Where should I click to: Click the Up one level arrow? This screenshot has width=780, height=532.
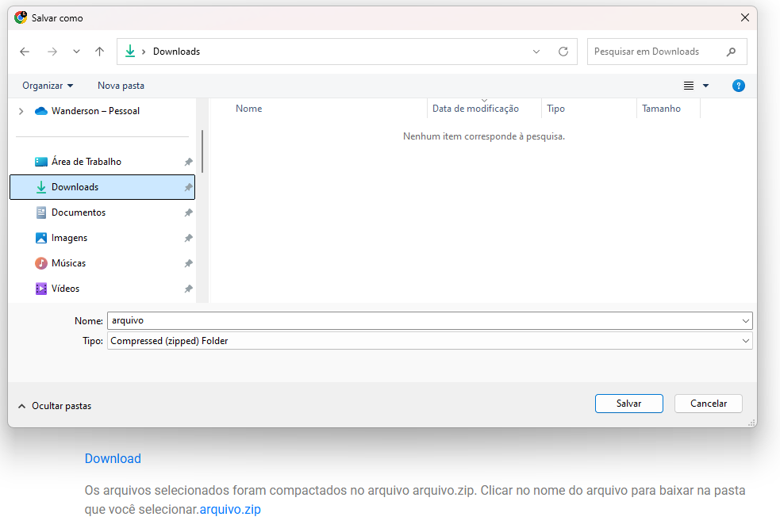click(99, 52)
